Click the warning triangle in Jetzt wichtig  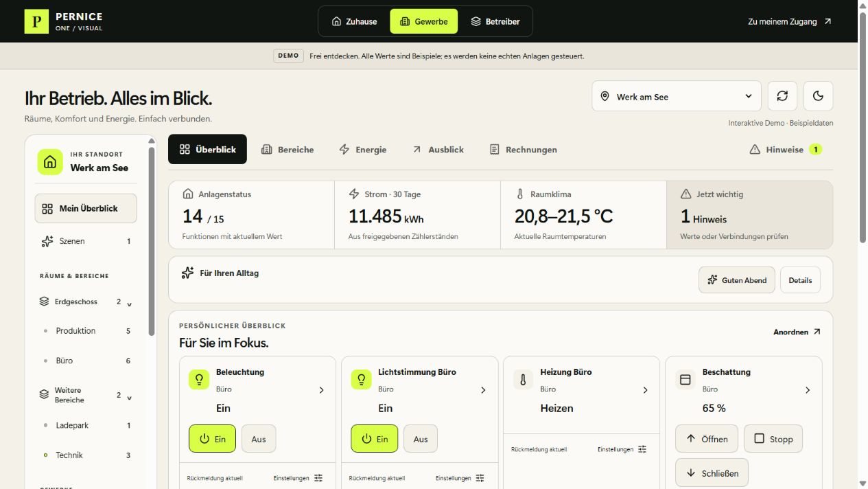tap(685, 194)
